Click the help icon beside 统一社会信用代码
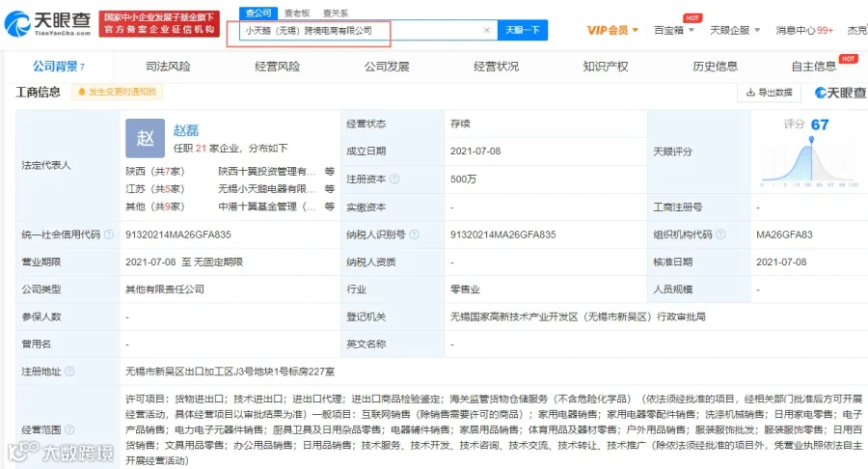The width and height of the screenshot is (868, 469). [x=109, y=234]
